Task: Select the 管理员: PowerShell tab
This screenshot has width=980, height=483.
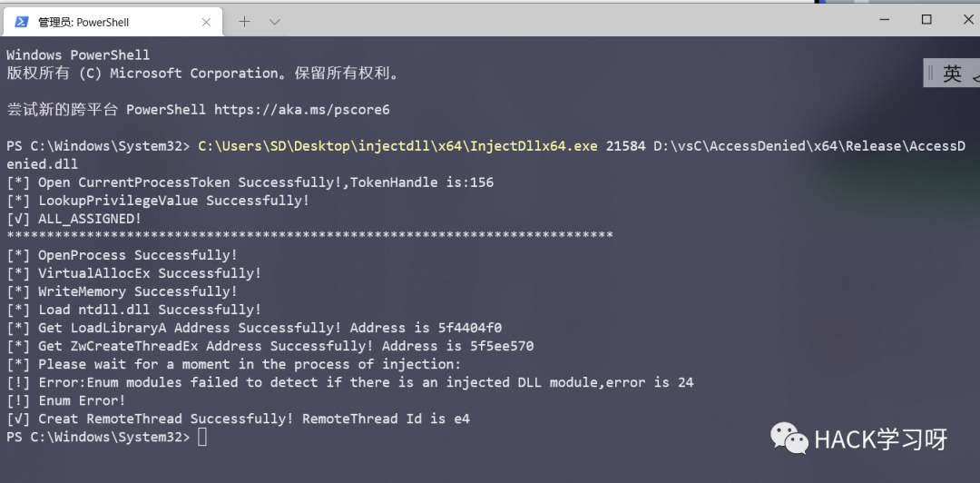Action: pyautogui.click(x=113, y=22)
